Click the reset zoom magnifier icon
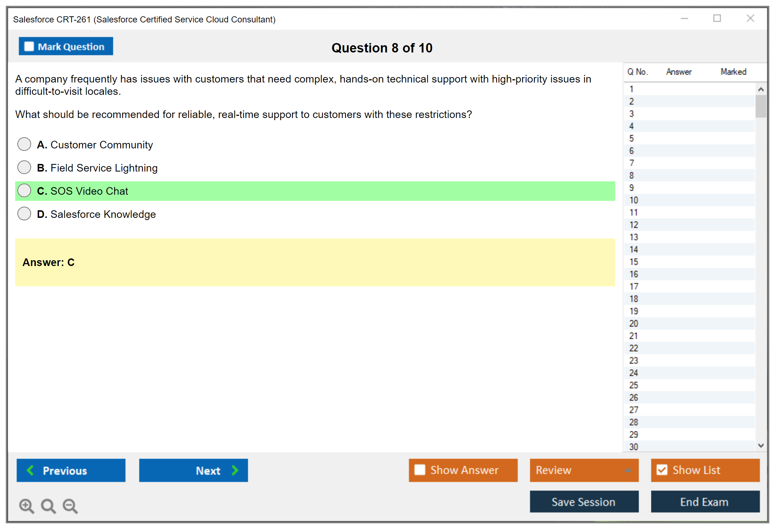 48,506
